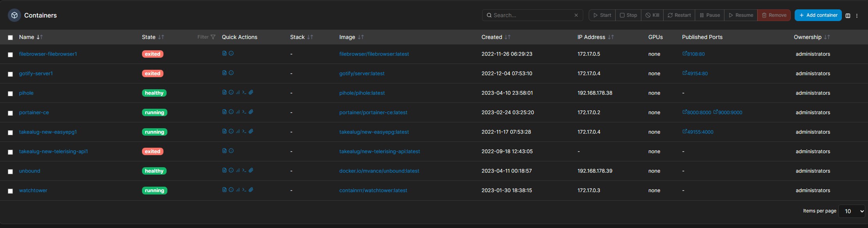This screenshot has height=228, width=868.
Task: Open console icon for takealug-new-easyepg1
Action: tap(244, 131)
